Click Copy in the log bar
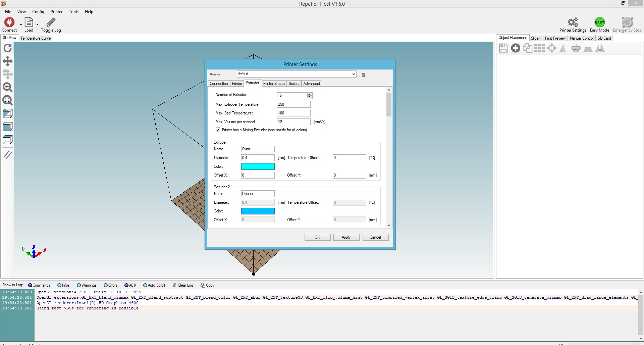644x345 pixels. 208,285
